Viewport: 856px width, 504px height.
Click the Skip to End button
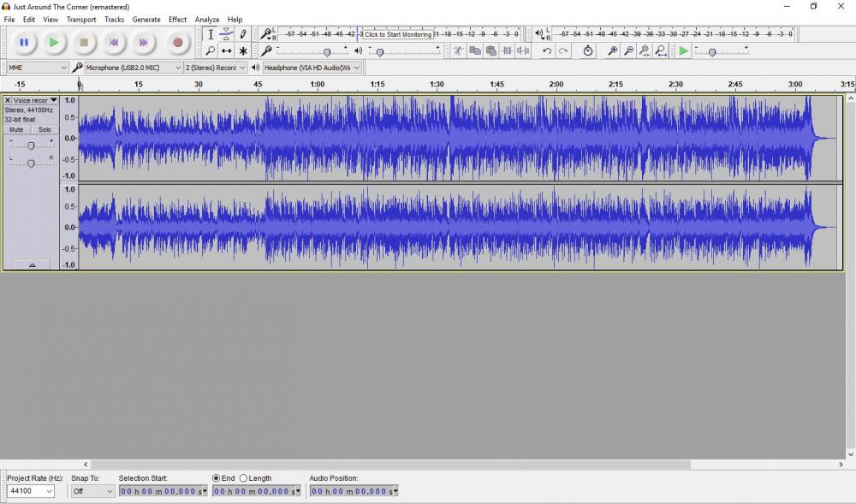[143, 42]
